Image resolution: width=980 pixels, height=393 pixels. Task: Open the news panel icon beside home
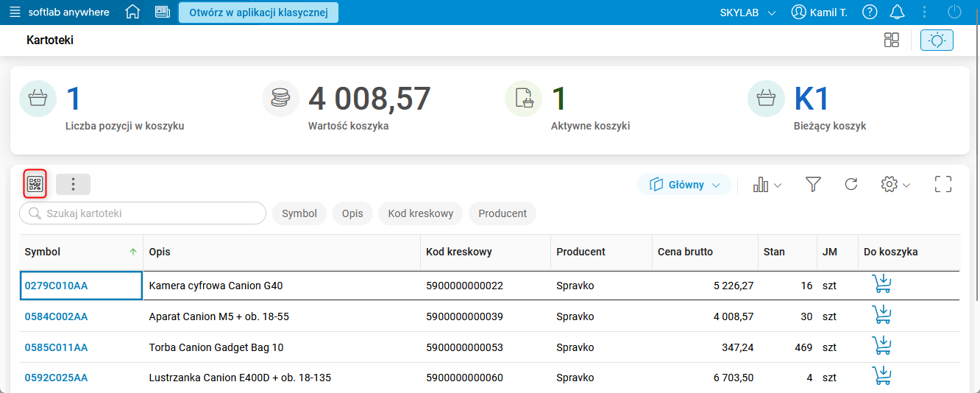click(163, 13)
